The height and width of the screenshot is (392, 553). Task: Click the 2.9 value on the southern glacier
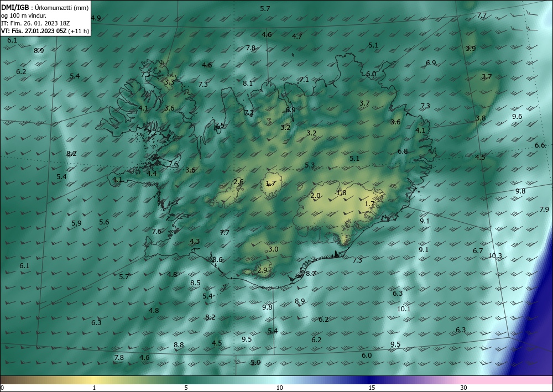(x=262, y=270)
